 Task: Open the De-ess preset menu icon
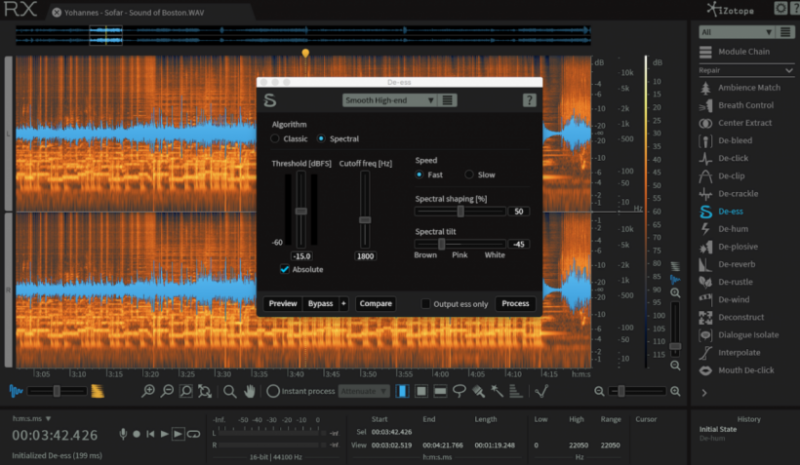click(447, 100)
